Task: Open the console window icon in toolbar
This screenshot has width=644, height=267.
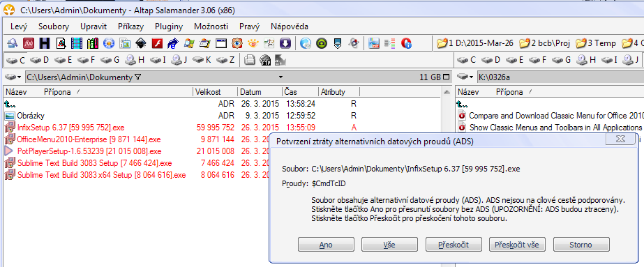Action: click(x=221, y=43)
